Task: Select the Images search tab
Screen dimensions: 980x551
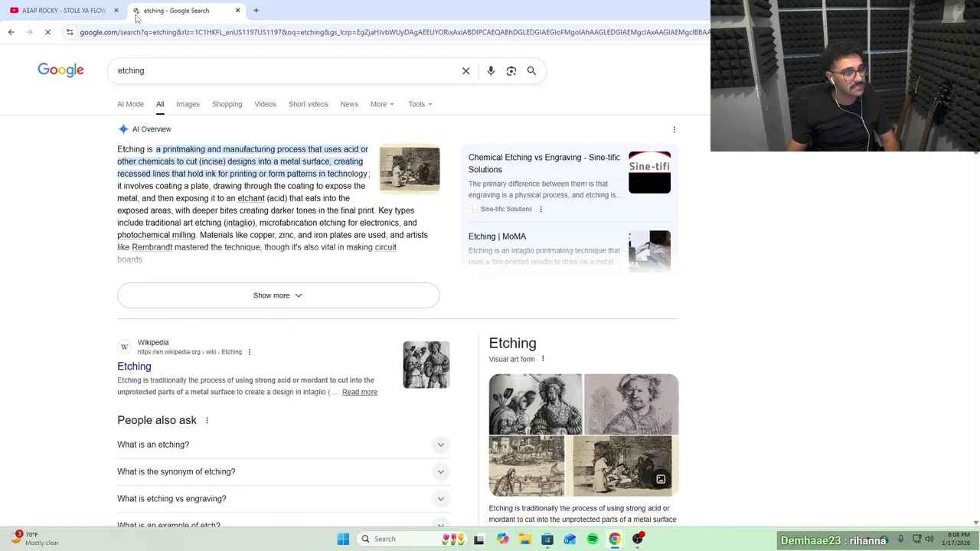Action: point(188,104)
